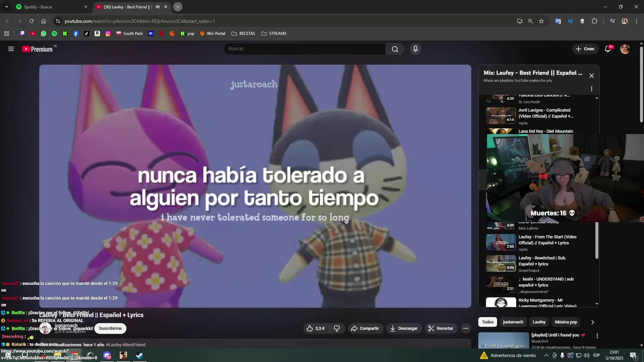This screenshot has height=362, width=644.
Task: Click the Compartir button
Action: [x=365, y=328]
